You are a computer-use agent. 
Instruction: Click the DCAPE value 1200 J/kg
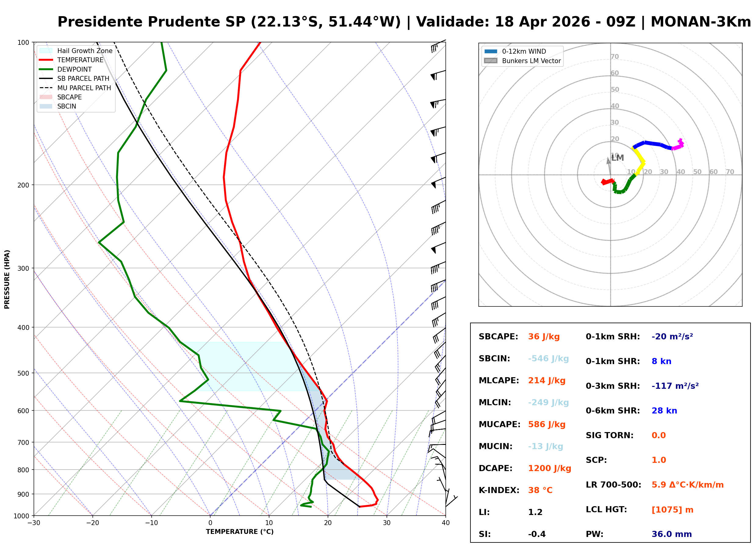(x=549, y=468)
